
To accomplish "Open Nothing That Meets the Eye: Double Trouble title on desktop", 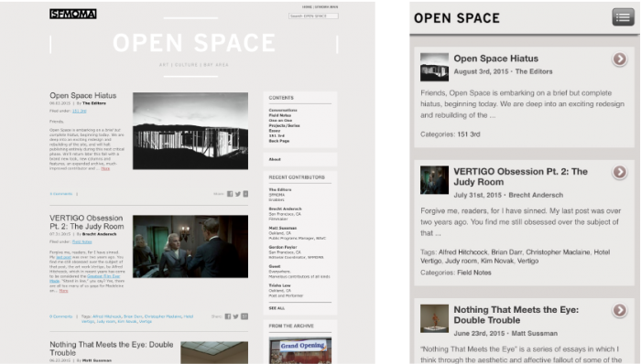I will click(112, 348).
